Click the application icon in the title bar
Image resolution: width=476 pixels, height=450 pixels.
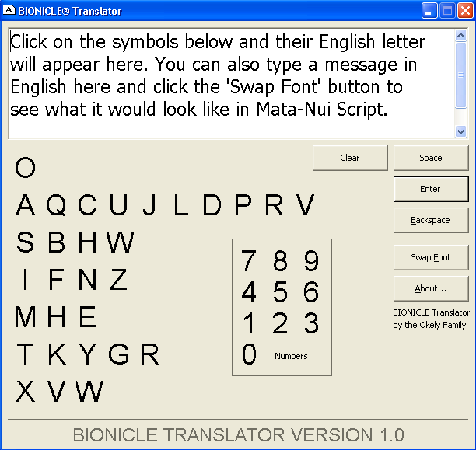coord(9,10)
